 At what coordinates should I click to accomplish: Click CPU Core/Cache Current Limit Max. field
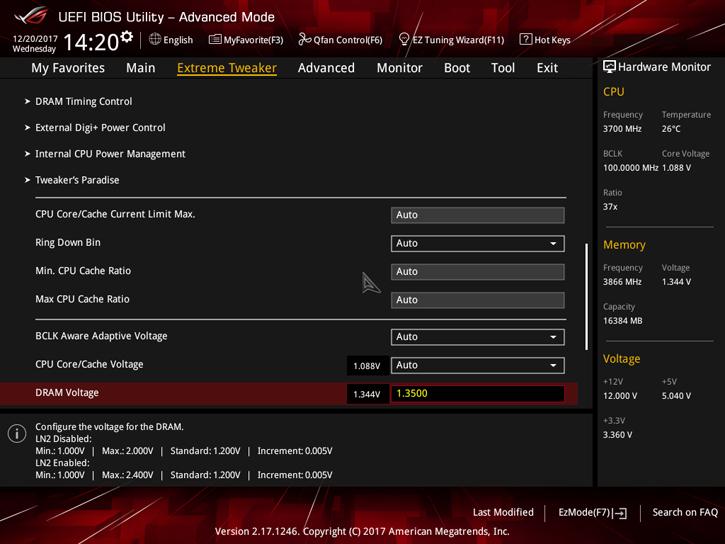click(x=478, y=215)
